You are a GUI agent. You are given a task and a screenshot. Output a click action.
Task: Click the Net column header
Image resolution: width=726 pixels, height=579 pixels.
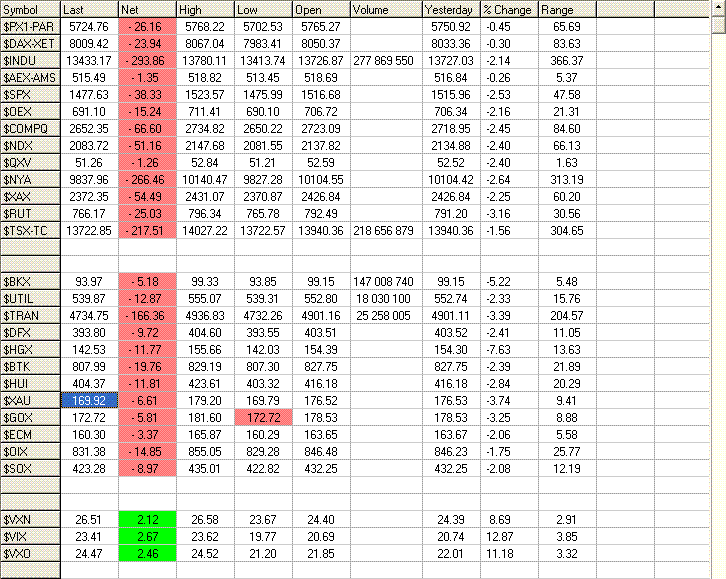click(x=146, y=9)
